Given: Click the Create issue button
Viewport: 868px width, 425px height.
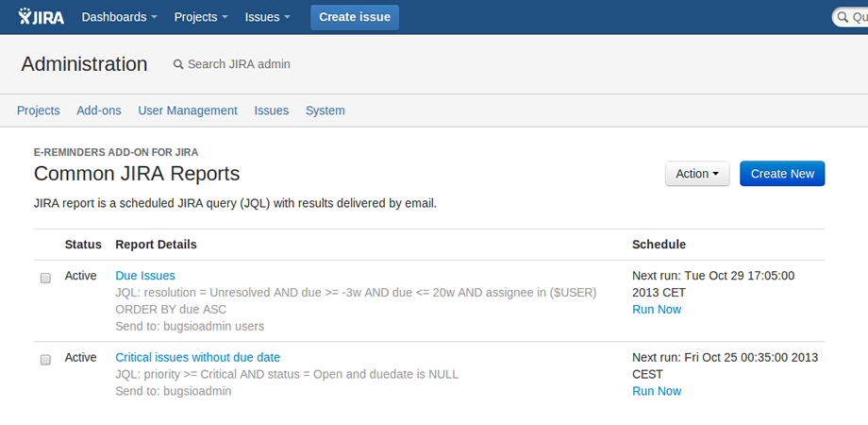Looking at the screenshot, I should [x=355, y=17].
